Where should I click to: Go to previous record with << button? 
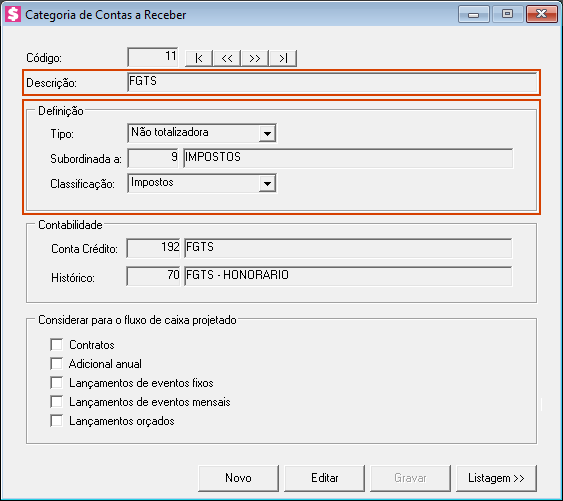[x=227, y=58]
